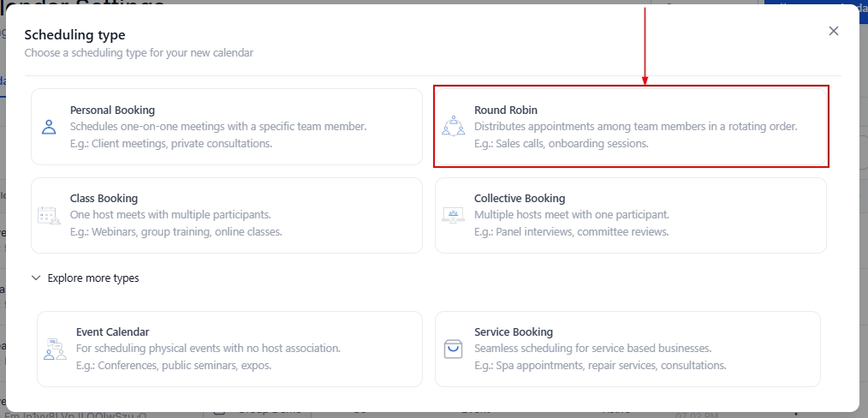Choose the Round Robin scheduling type title

point(505,110)
